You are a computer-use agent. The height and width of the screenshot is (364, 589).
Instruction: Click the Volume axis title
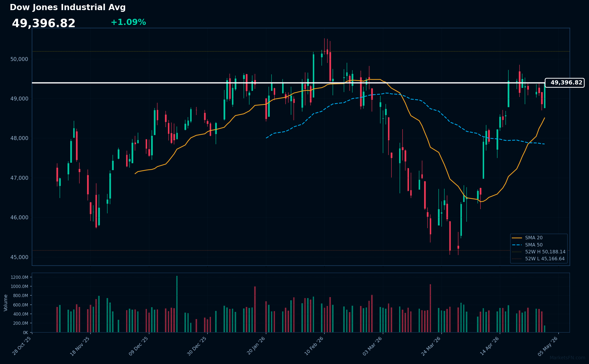(6, 303)
